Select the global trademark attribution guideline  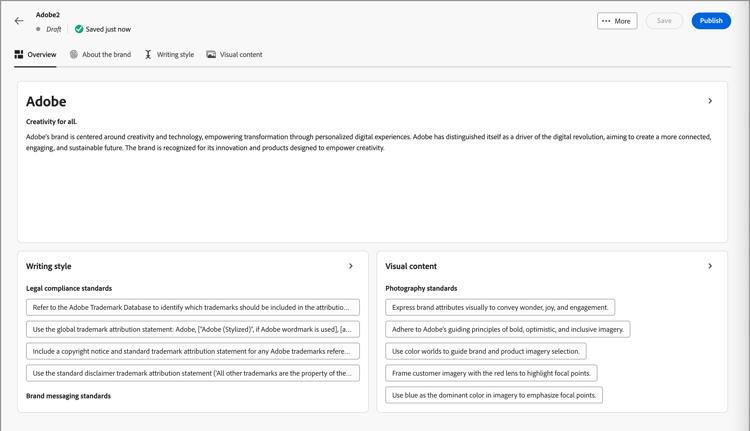click(193, 329)
